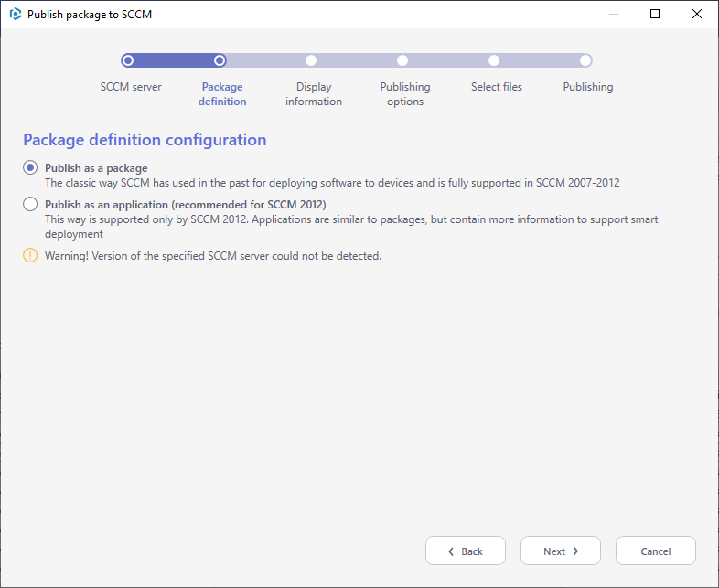Click the app logo in title bar

(x=16, y=15)
